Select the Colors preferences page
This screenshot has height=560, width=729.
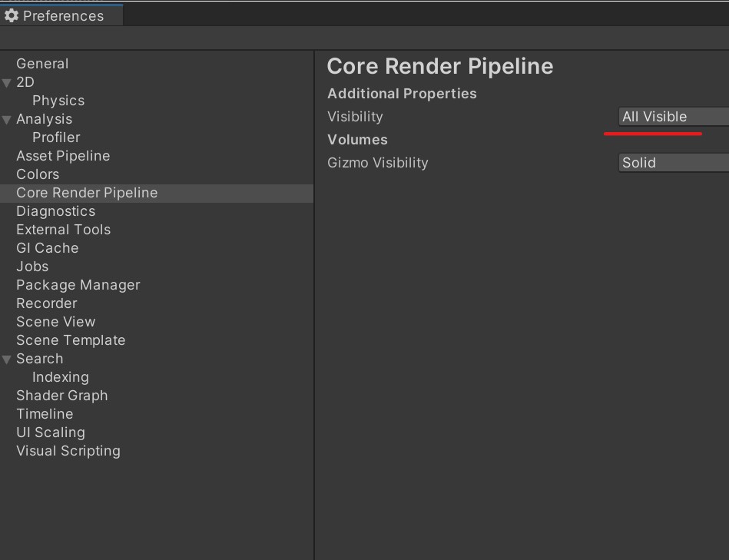coord(37,174)
